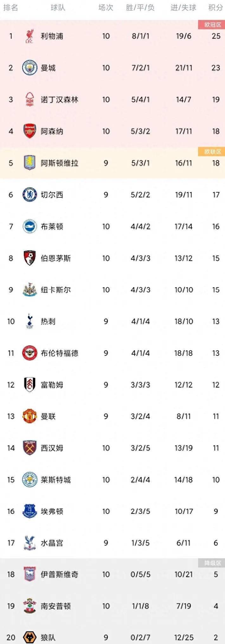Select the Crystal Palace eagle crest
This screenshot has height=644, width=225.
[30, 543]
